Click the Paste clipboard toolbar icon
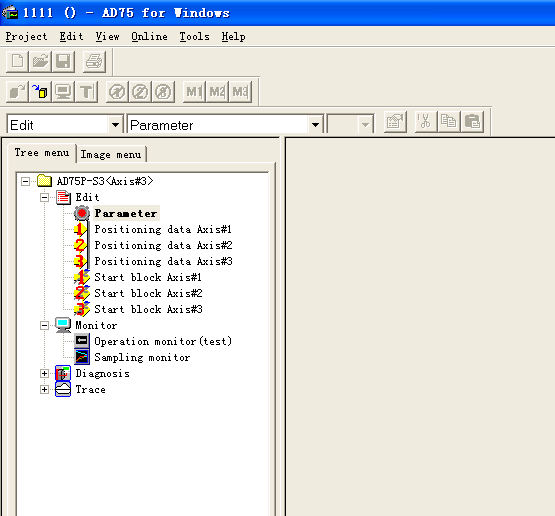Screen dimensions: 555x516 (472, 121)
